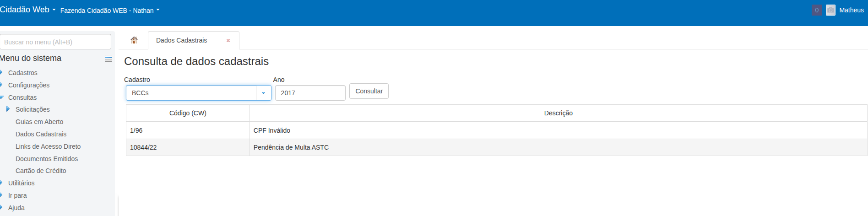Expand the Solicitações submenu

pos(33,109)
